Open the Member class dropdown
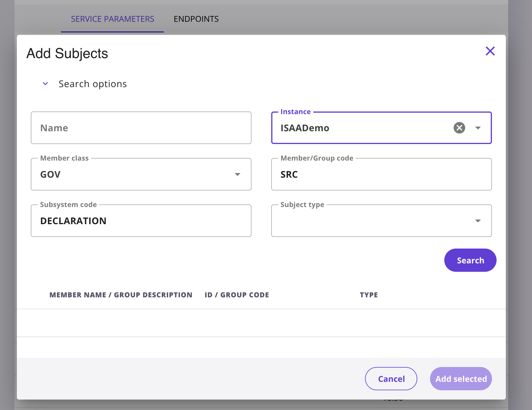The height and width of the screenshot is (410, 532). pyautogui.click(x=238, y=174)
